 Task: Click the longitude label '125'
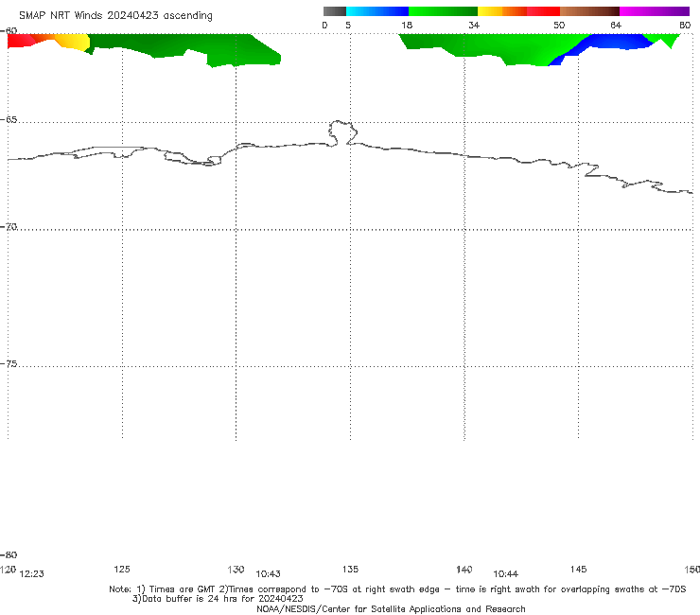(122, 569)
